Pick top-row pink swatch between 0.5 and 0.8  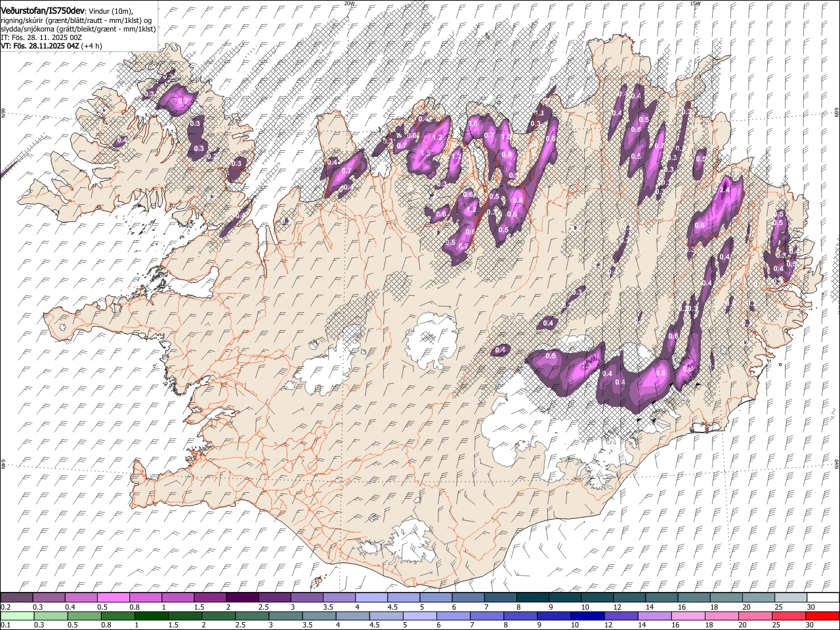114,598
